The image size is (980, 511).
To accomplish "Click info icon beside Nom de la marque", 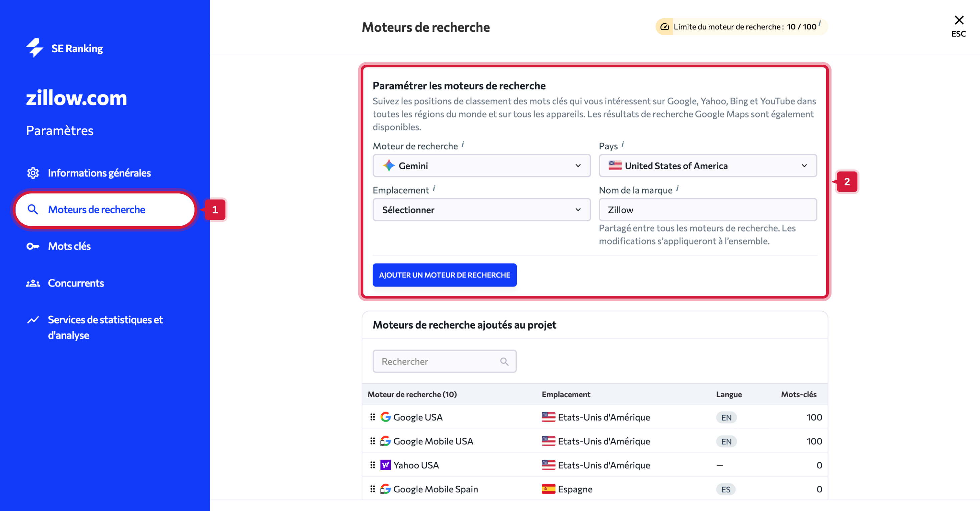I will click(x=677, y=188).
